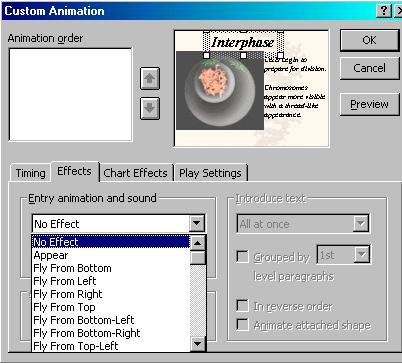The image size is (402, 363).
Task: Click the list scrollbar down arrow
Action: pos(198,343)
